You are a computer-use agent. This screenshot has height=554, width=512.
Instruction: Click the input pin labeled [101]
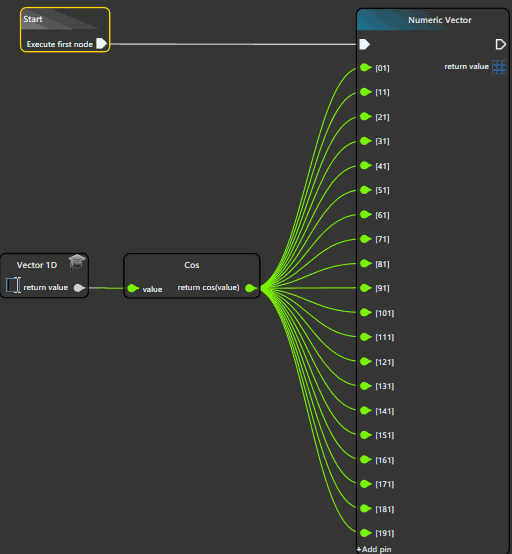point(366,313)
